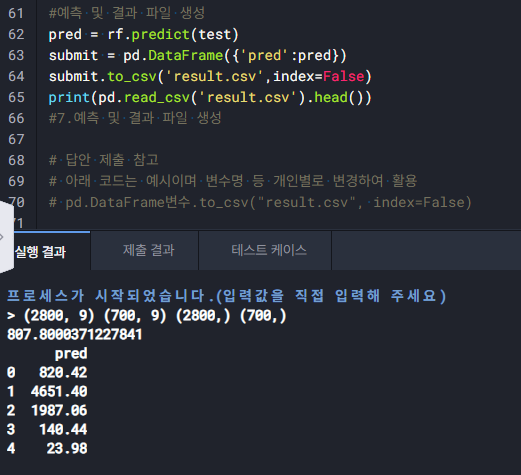
Task: Click the False keyword in index=False
Action: [343, 77]
